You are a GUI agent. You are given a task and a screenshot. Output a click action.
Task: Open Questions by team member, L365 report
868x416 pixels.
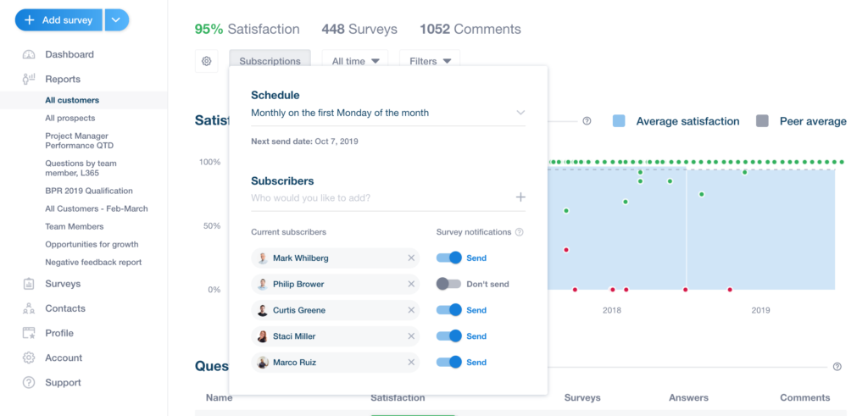(81, 168)
